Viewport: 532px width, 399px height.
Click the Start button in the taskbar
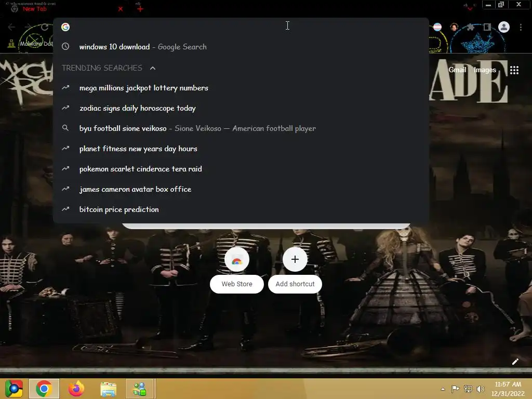(14, 389)
